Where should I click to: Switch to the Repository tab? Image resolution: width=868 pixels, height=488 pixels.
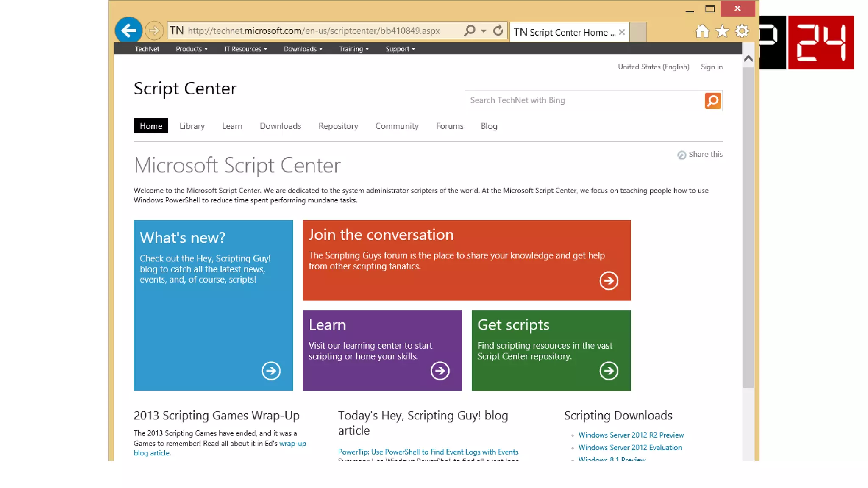pyautogui.click(x=338, y=126)
